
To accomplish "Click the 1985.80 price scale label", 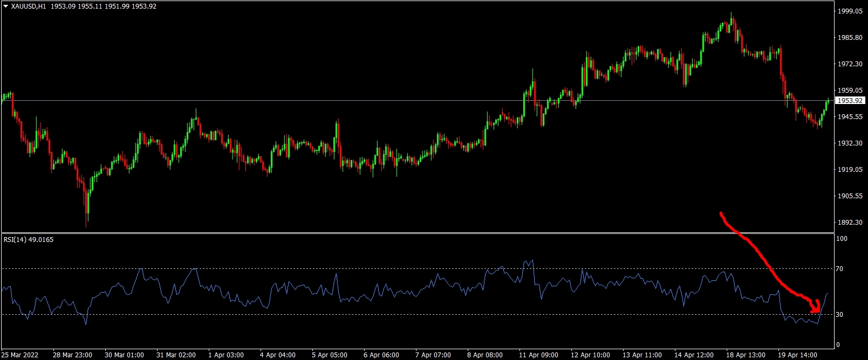I will coord(850,38).
